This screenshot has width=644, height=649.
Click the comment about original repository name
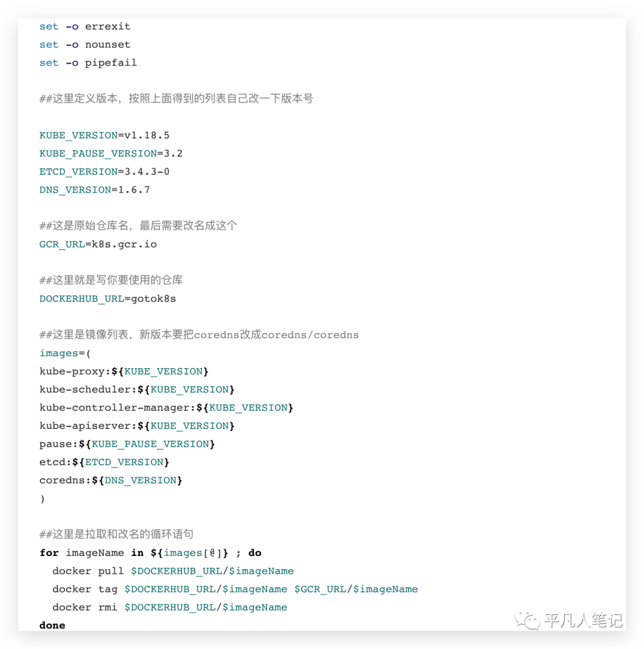tap(138, 225)
